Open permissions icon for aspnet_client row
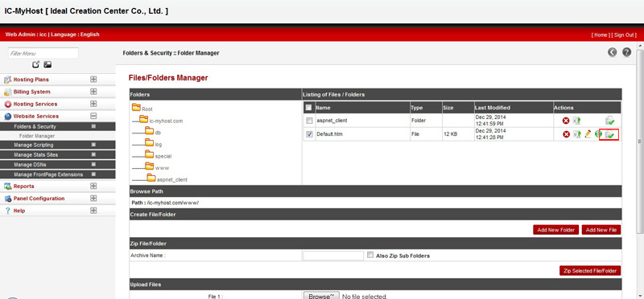Image resolution: width=644 pixels, height=299 pixels. click(x=609, y=121)
